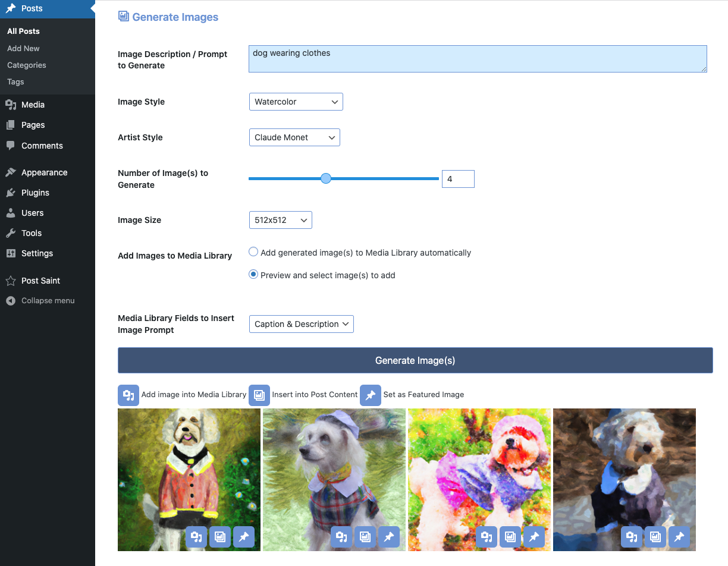Open Categories submenu item
This screenshot has width=728, height=566.
point(27,65)
